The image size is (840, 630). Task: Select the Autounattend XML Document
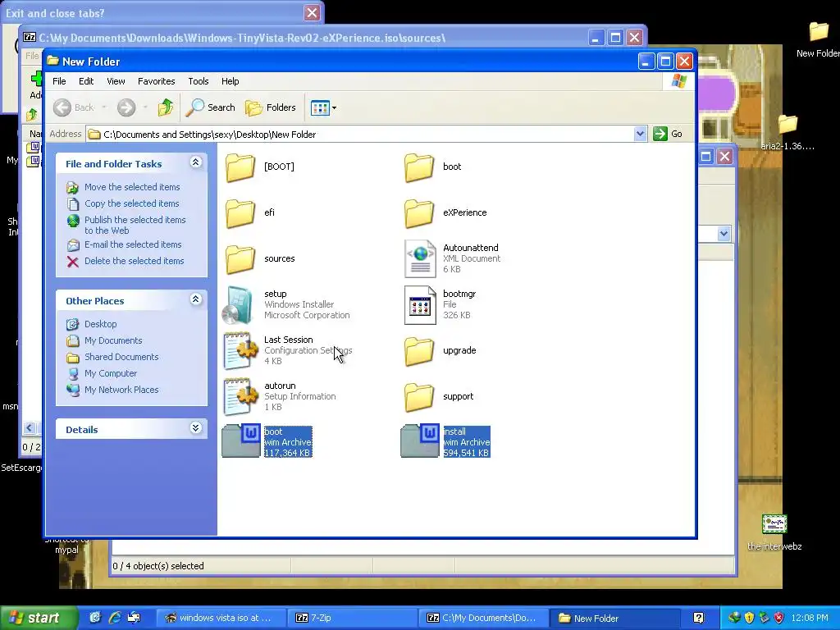(x=420, y=258)
